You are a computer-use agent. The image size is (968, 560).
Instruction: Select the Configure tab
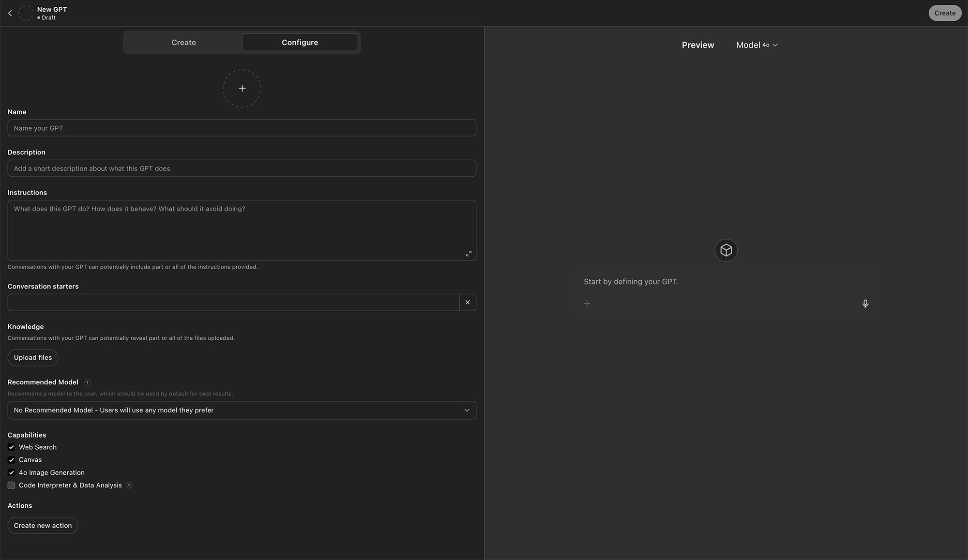[300, 42]
